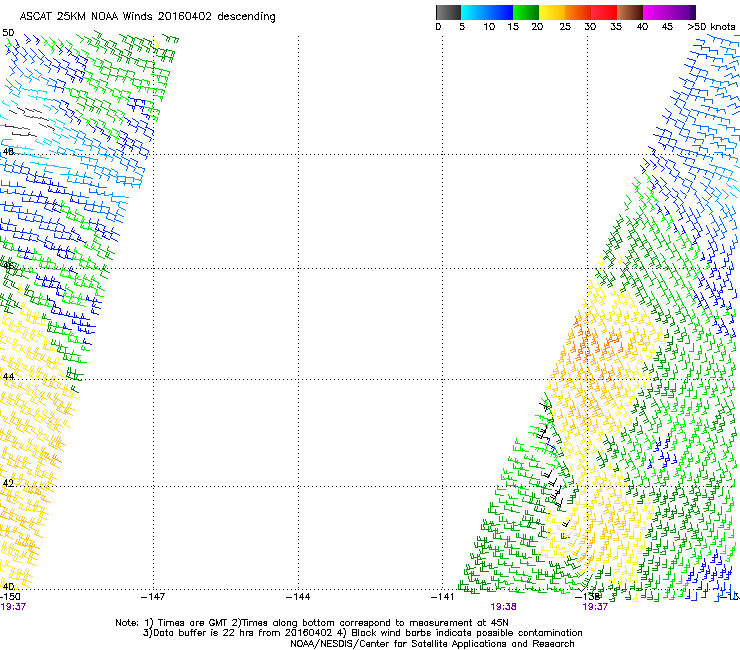
Task: Click legend tick label 25
Action: click(565, 27)
